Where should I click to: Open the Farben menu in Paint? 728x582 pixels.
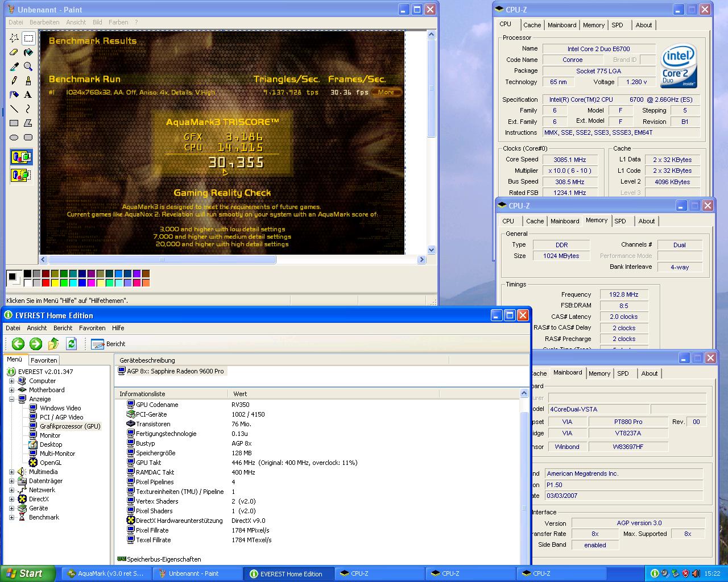pyautogui.click(x=118, y=22)
